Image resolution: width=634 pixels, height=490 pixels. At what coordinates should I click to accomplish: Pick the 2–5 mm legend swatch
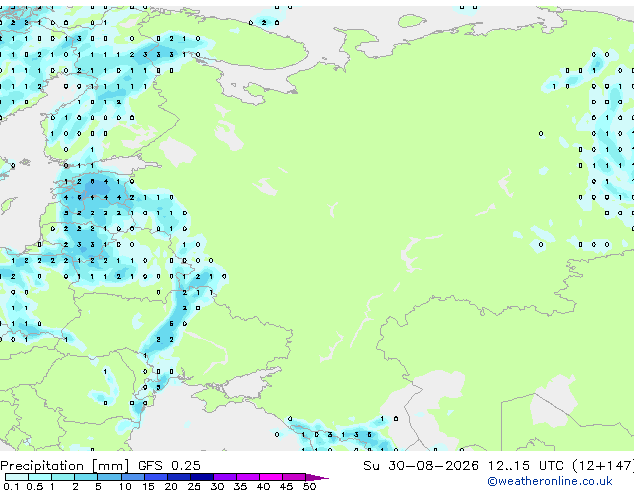[86, 477]
